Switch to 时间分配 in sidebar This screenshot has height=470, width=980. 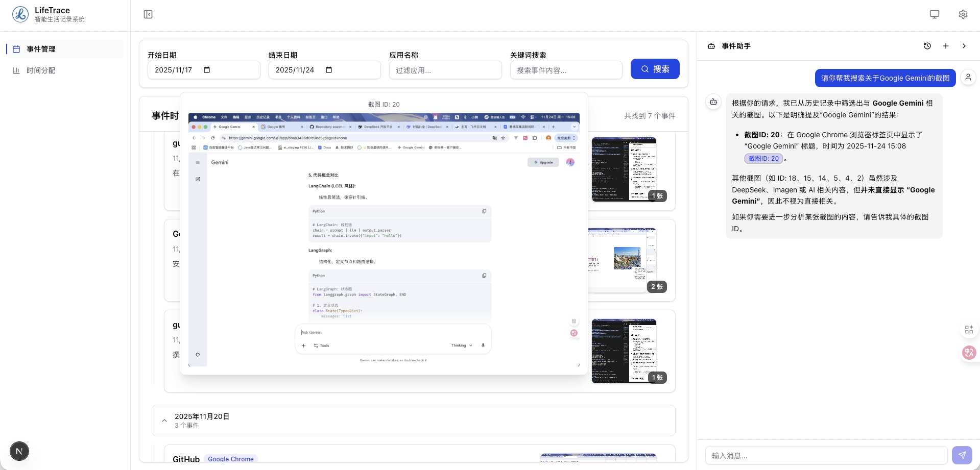click(41, 70)
